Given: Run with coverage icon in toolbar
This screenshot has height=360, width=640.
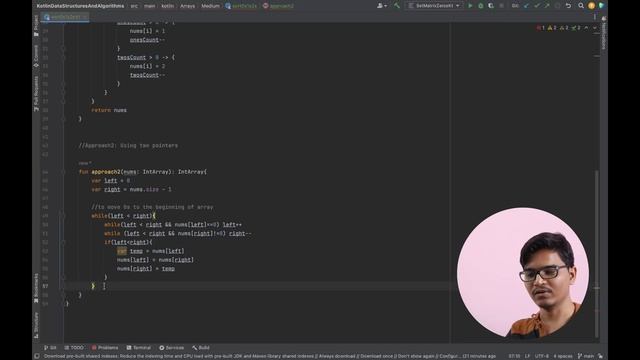Looking at the screenshot, I should coord(491,6).
